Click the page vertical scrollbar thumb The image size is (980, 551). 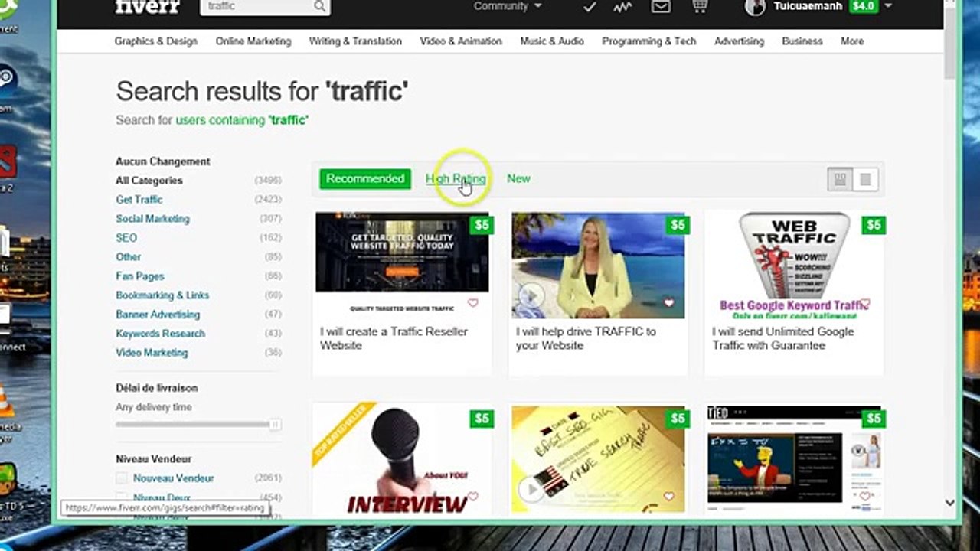(950, 43)
